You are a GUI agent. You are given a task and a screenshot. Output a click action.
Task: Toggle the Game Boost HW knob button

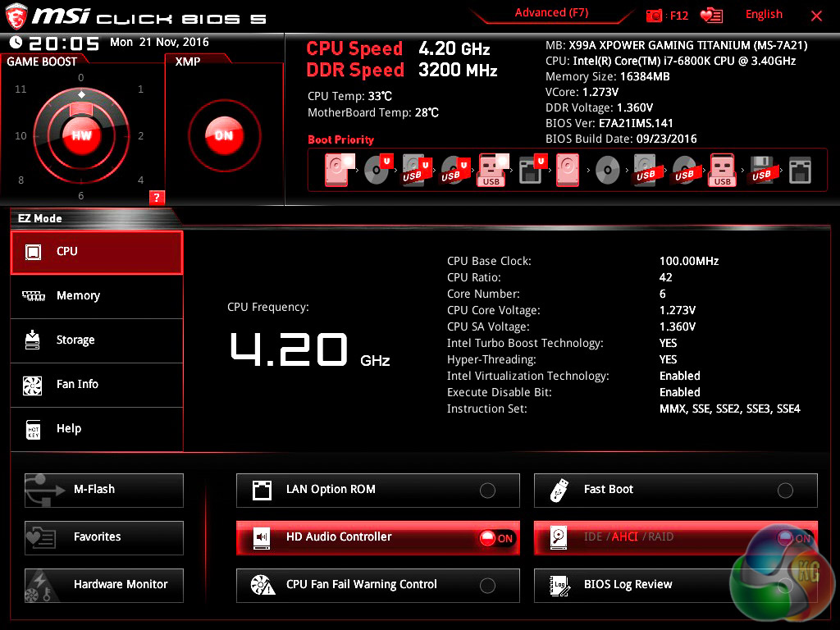click(x=81, y=135)
